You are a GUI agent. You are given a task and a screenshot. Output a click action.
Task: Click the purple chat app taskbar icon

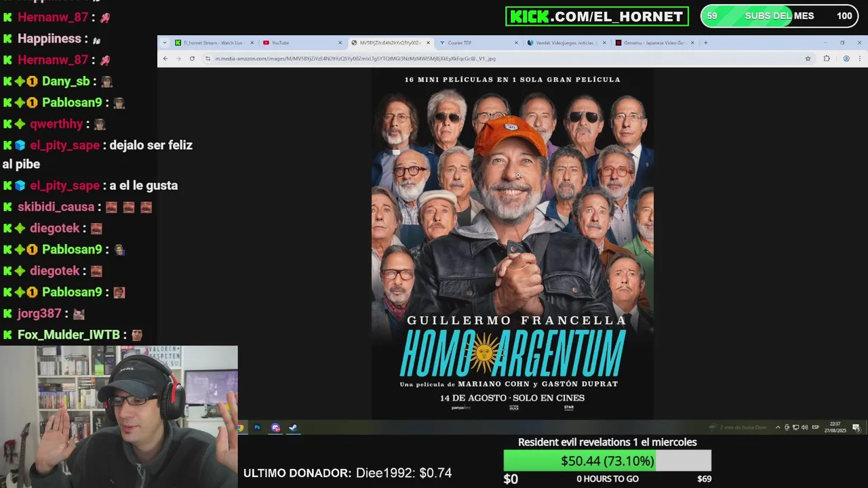[275, 428]
